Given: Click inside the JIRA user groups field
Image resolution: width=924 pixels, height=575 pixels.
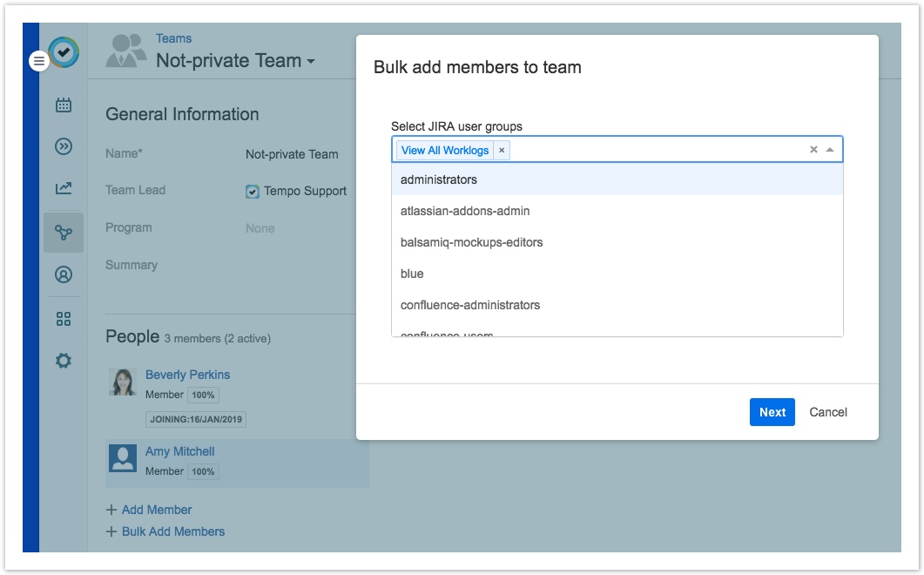Looking at the screenshot, I should coord(653,150).
